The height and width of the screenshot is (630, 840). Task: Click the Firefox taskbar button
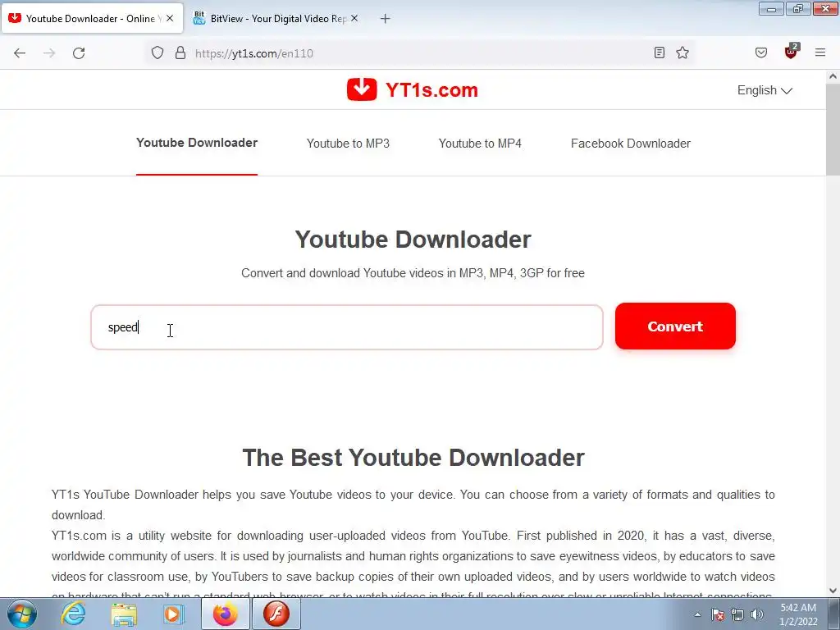pyautogui.click(x=225, y=614)
